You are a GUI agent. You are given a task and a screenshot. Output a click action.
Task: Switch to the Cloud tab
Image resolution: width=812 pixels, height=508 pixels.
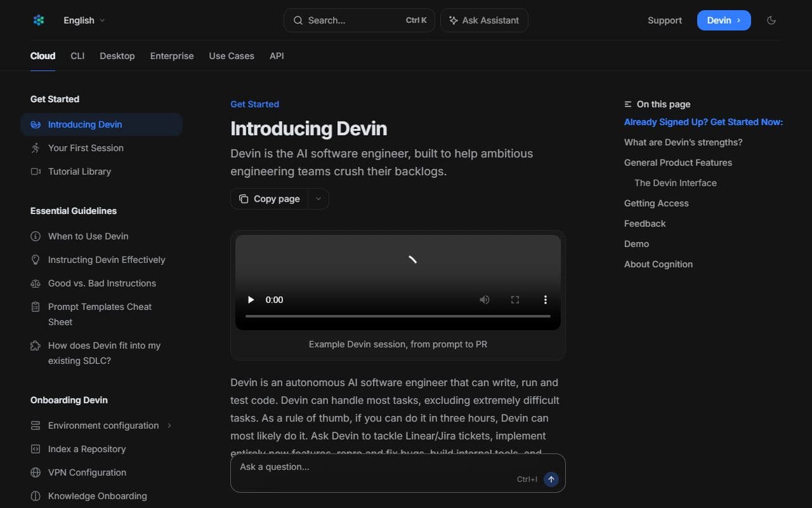[43, 56]
